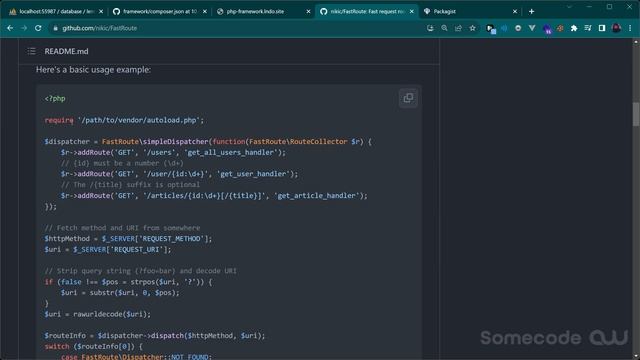Image resolution: width=640 pixels, height=360 pixels.
Task: Click the $uri REQUEST_URI line
Action: [108, 249]
